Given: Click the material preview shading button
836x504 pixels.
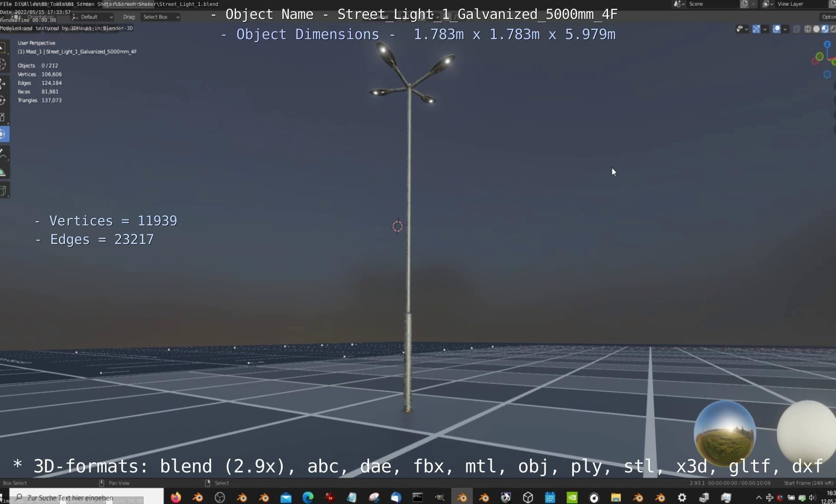Looking at the screenshot, I should [825, 29].
